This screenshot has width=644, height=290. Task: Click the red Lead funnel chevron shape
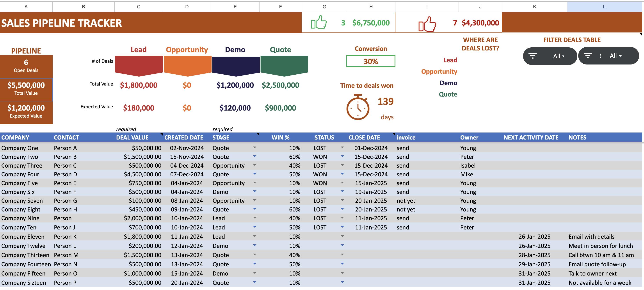(x=139, y=66)
